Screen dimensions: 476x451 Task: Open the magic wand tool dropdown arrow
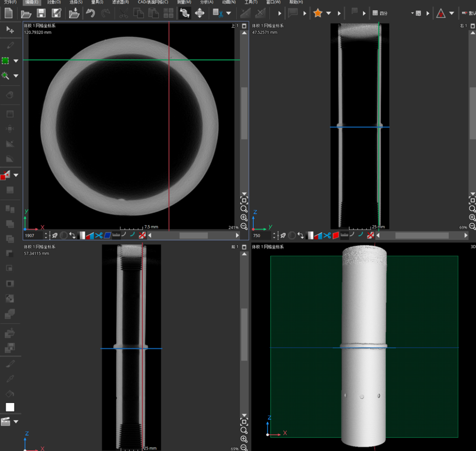[16, 76]
